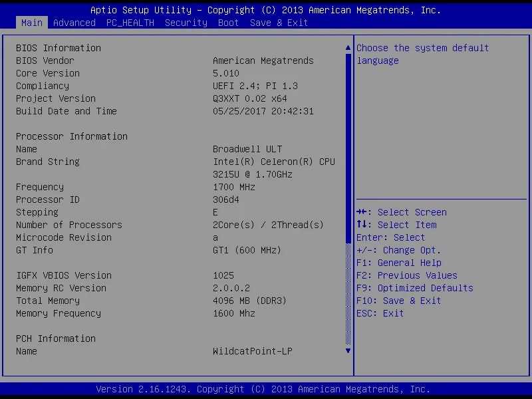Click the ESC: Exit hint

380,313
